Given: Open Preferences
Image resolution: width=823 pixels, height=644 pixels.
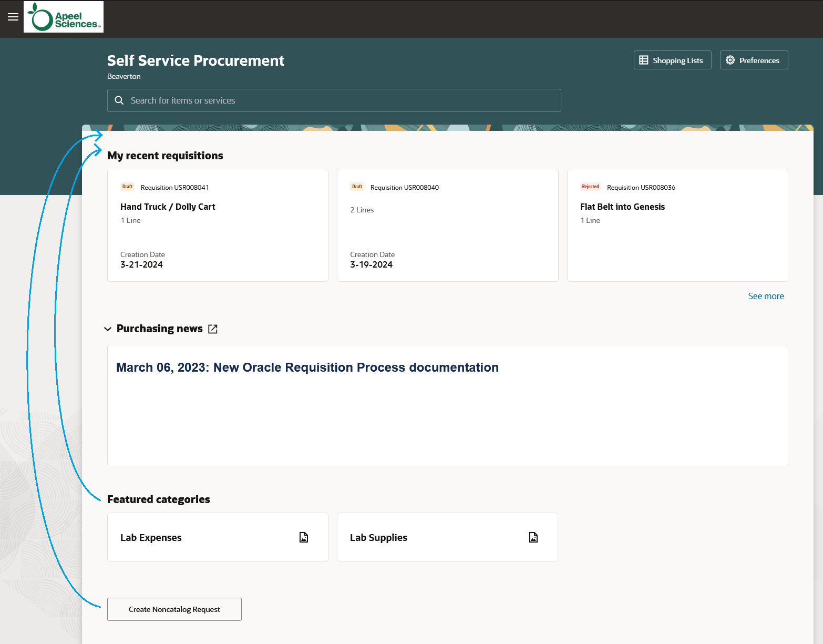Looking at the screenshot, I should (754, 60).
